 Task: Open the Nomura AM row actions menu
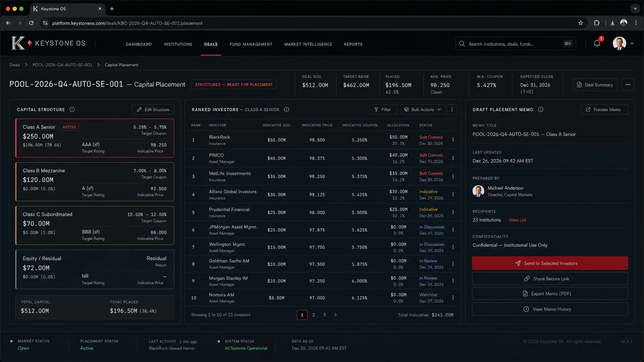coord(453,298)
